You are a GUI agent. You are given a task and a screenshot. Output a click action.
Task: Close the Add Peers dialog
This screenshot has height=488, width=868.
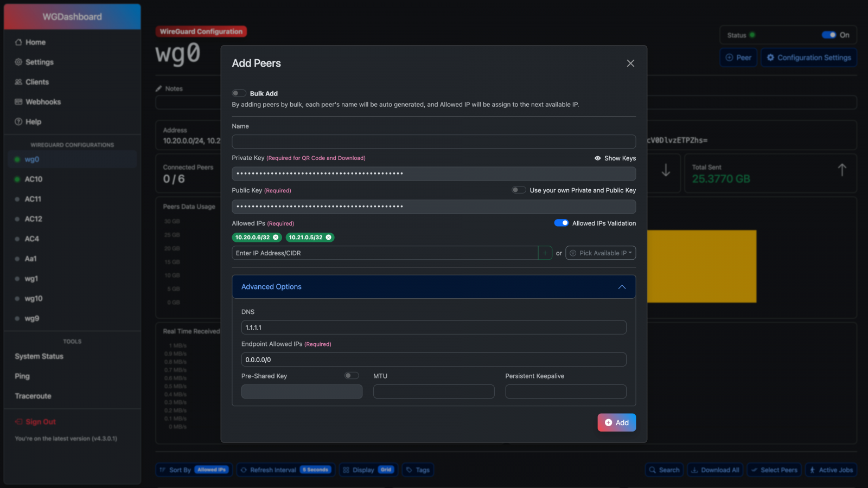(x=630, y=63)
